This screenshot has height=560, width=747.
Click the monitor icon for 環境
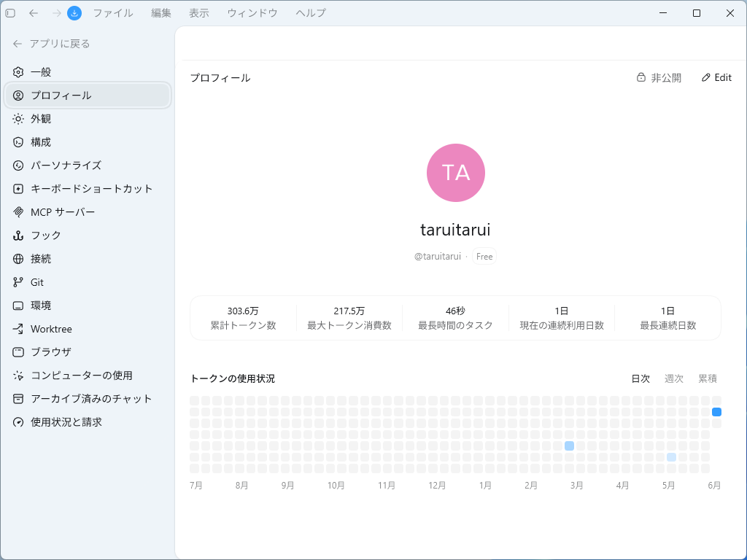click(18, 306)
